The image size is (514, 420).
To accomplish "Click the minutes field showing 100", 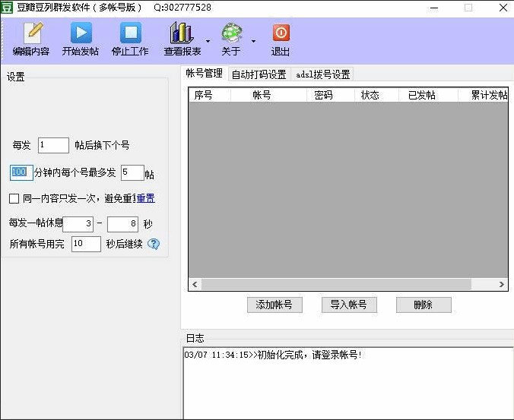I will pos(21,172).
